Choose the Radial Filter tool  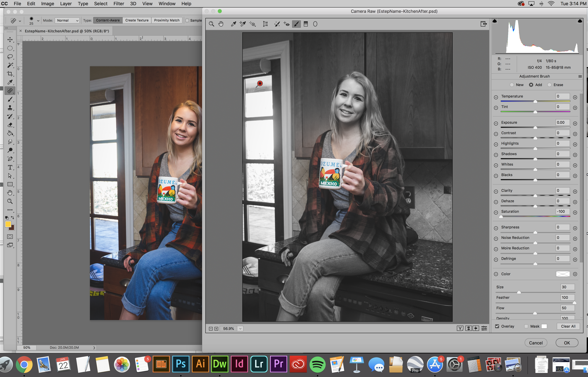click(315, 24)
